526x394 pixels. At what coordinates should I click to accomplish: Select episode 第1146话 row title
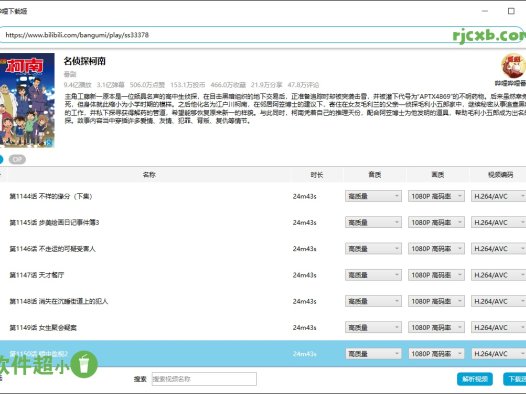coord(52,249)
